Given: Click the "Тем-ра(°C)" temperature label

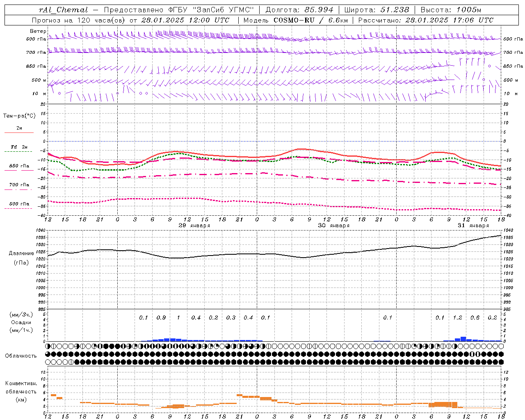Looking at the screenshot, I should (19, 116).
